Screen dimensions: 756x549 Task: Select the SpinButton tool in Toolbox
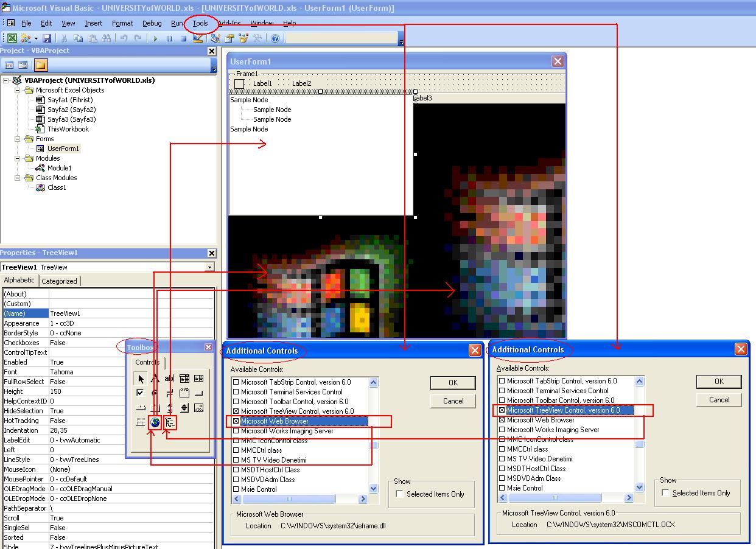[184, 408]
